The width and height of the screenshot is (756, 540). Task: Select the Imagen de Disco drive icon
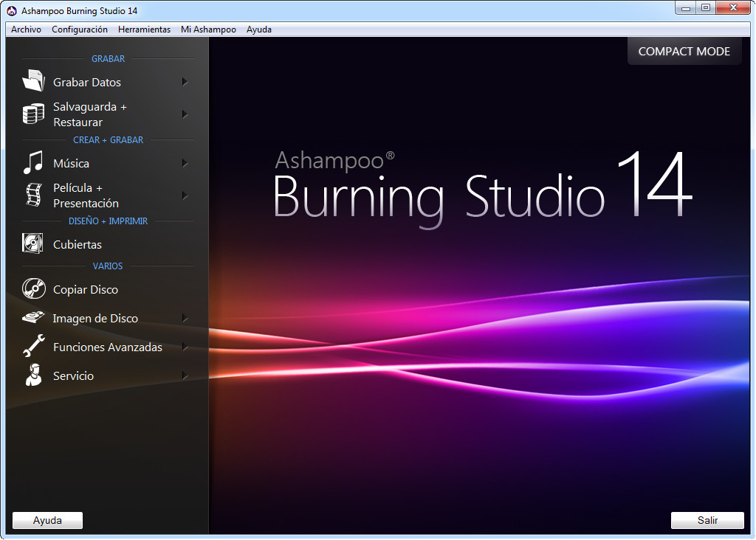click(33, 317)
